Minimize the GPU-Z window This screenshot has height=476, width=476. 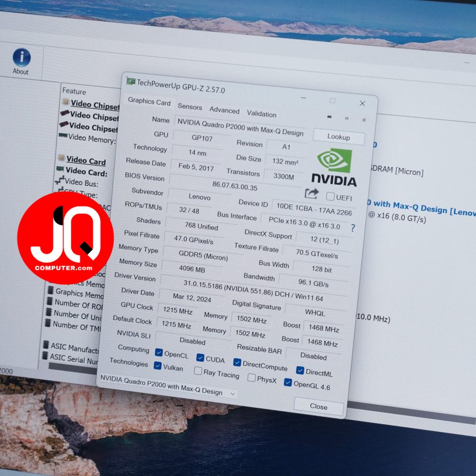(x=303, y=98)
